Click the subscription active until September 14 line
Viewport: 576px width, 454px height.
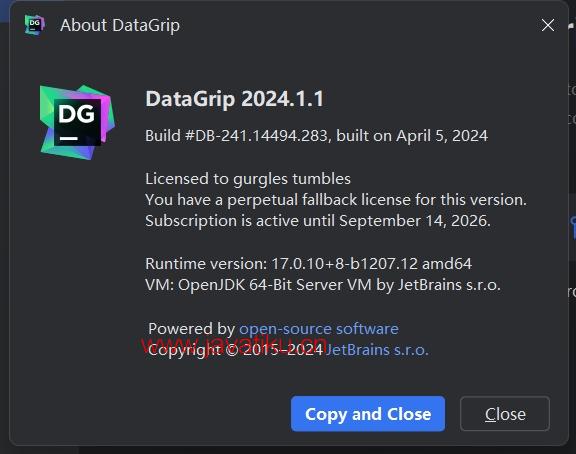coord(318,221)
